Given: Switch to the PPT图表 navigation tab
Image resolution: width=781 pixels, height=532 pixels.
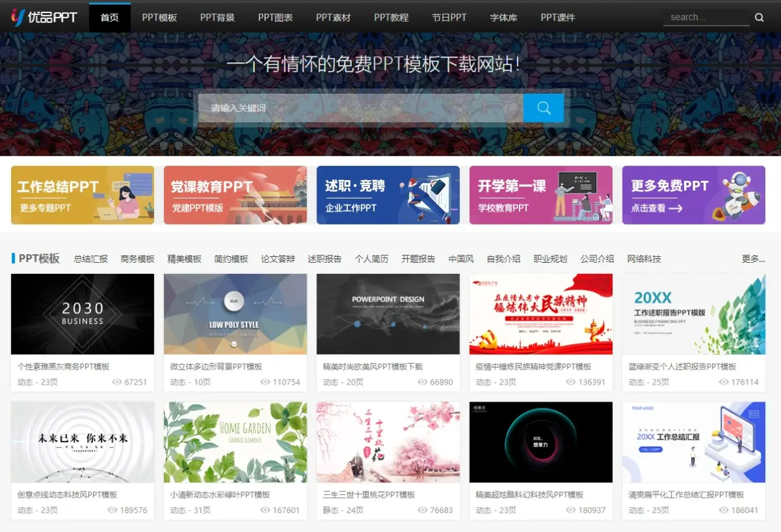Looking at the screenshot, I should 275,18.
